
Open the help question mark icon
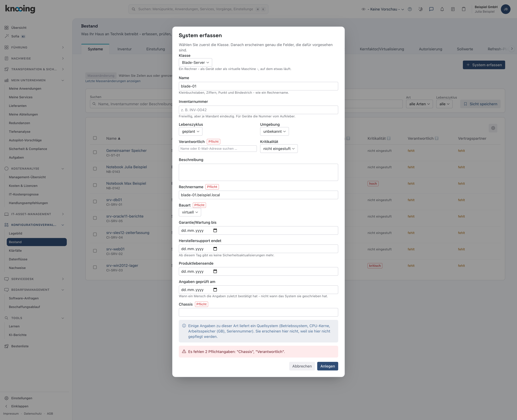(410, 9)
